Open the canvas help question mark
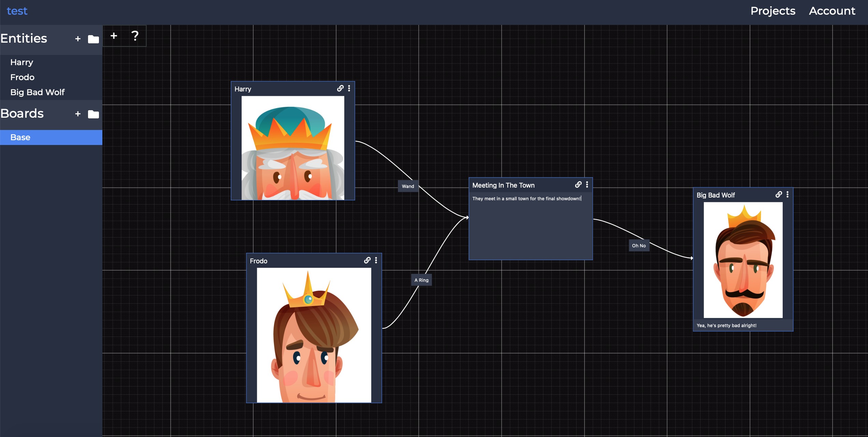This screenshot has height=437, width=868. click(135, 35)
